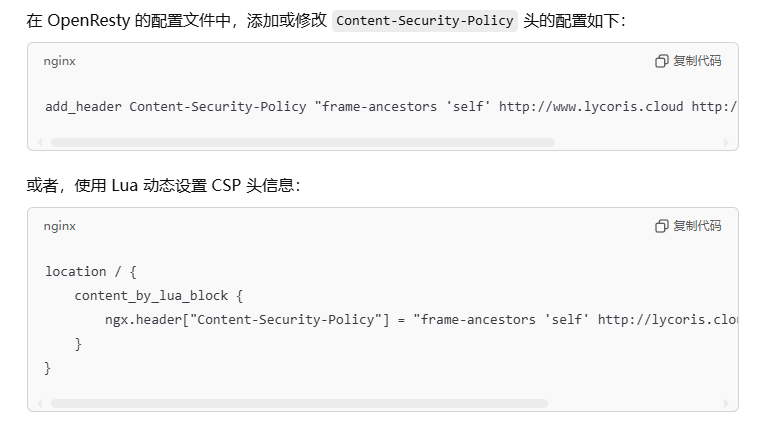This screenshot has width=784, height=432.
Task: Click the horizontal scrollbar thumb of the first code block
Action: pyautogui.click(x=303, y=142)
